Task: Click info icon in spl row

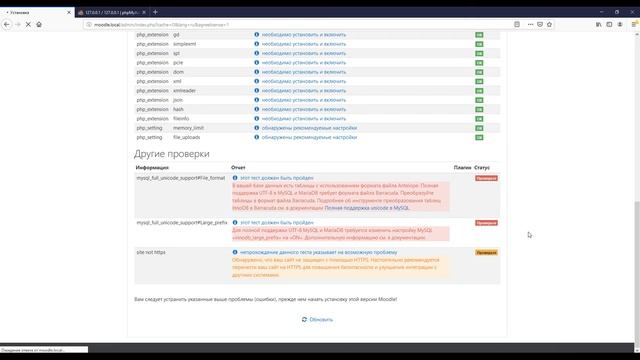Action: coord(257,53)
